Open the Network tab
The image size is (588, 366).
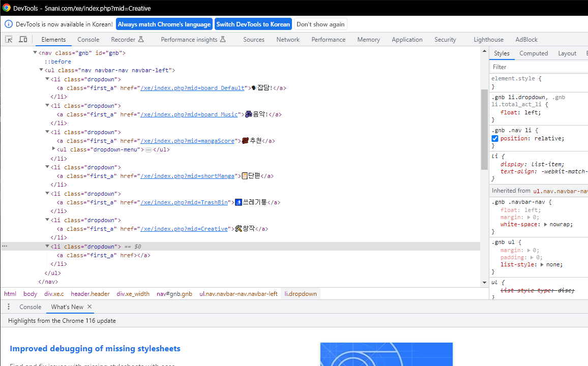288,39
